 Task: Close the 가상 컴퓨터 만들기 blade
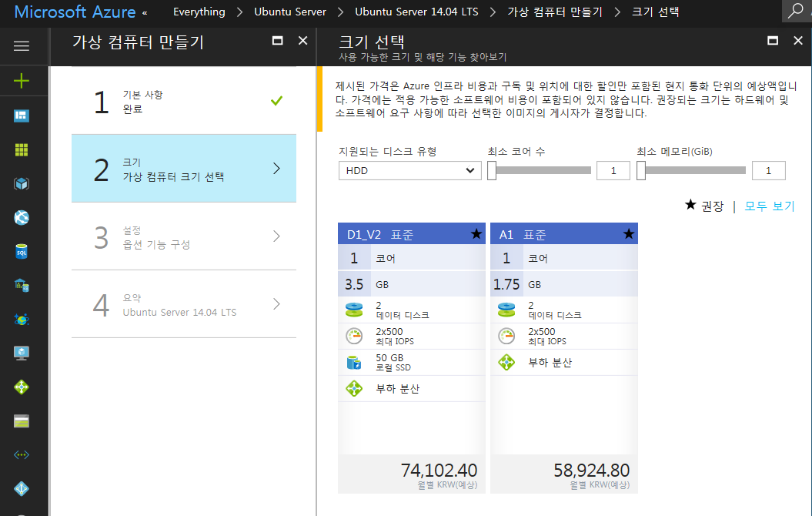[303, 40]
